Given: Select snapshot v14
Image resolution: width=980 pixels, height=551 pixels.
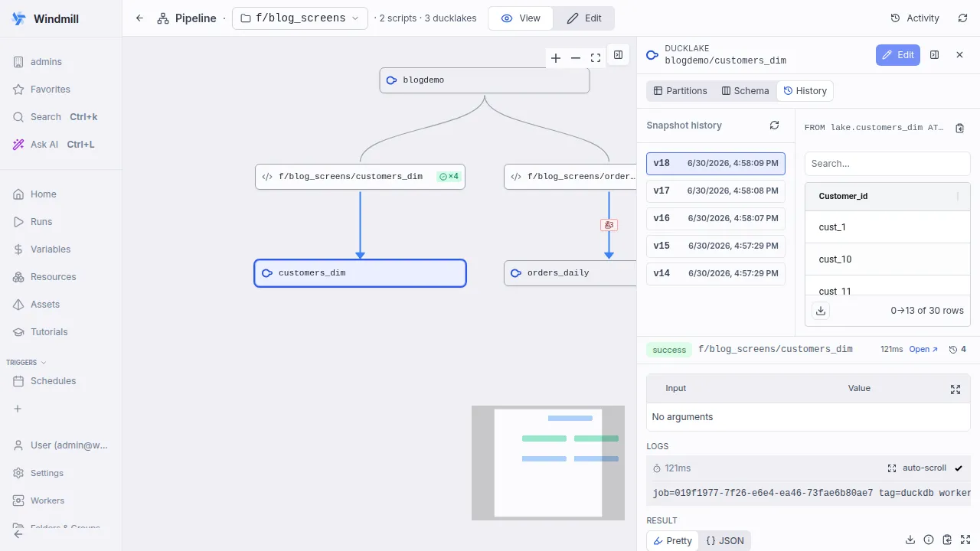Looking at the screenshot, I should coord(716,273).
